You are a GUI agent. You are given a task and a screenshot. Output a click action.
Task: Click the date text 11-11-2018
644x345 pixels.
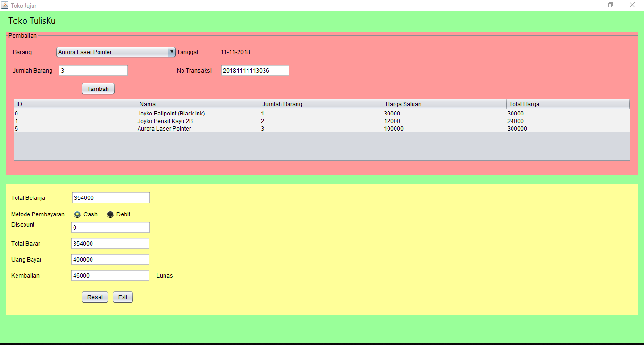(x=235, y=52)
